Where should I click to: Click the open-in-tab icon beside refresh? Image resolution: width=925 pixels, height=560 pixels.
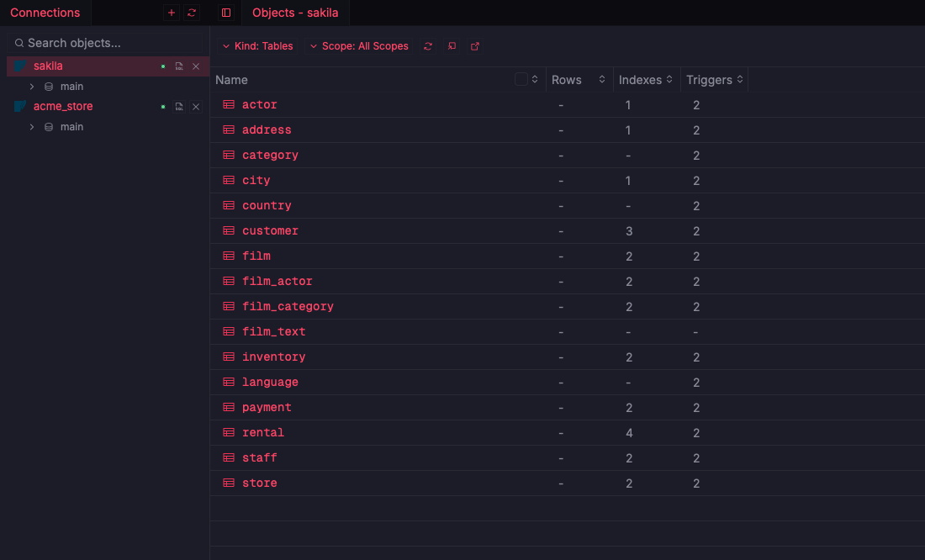(452, 46)
